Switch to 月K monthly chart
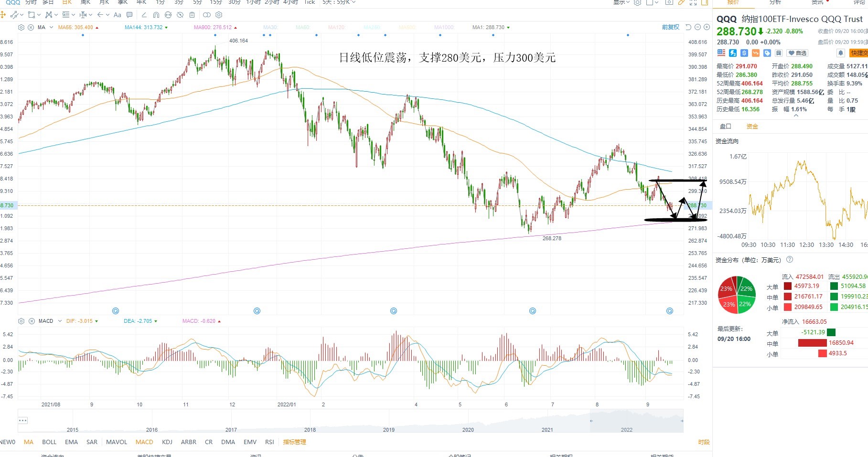This screenshot has height=457, width=868. click(104, 2)
